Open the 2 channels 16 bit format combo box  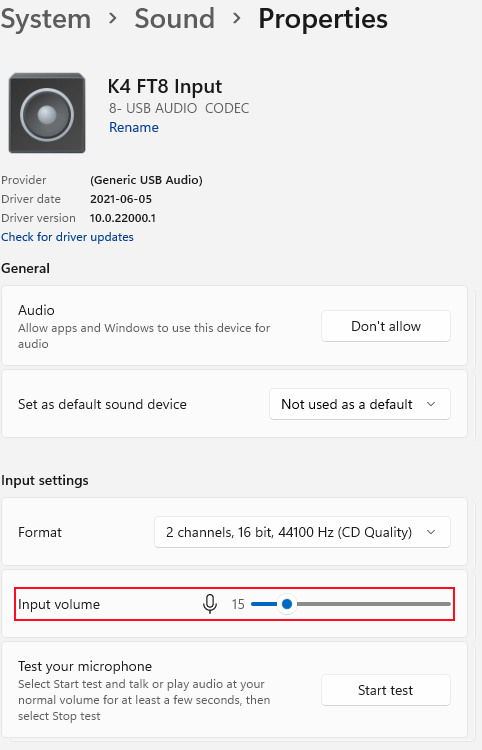pyautogui.click(x=302, y=532)
